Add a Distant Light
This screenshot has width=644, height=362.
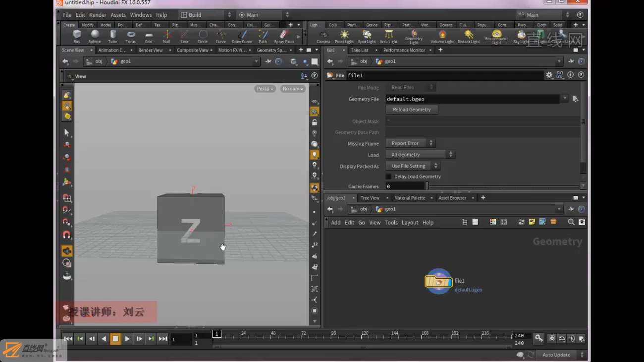click(469, 36)
